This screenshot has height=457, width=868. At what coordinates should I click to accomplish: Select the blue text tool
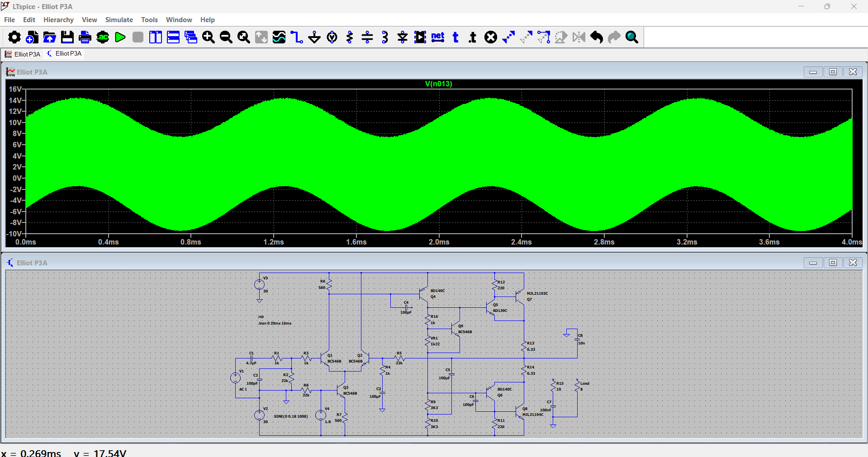click(x=455, y=37)
